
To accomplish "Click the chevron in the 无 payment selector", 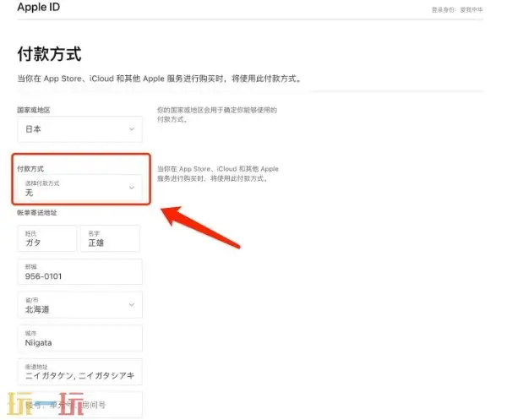I will pos(132,188).
